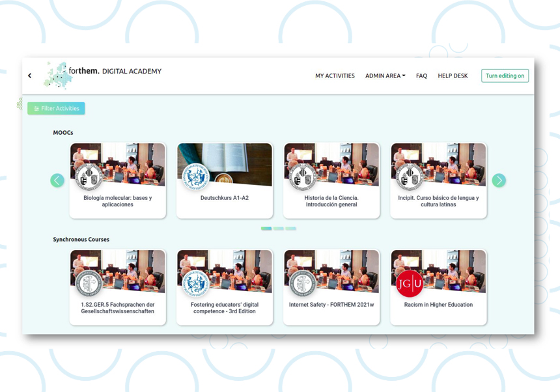Click the blue seal on Deutschkurs card
The width and height of the screenshot is (560, 392).
click(x=196, y=176)
